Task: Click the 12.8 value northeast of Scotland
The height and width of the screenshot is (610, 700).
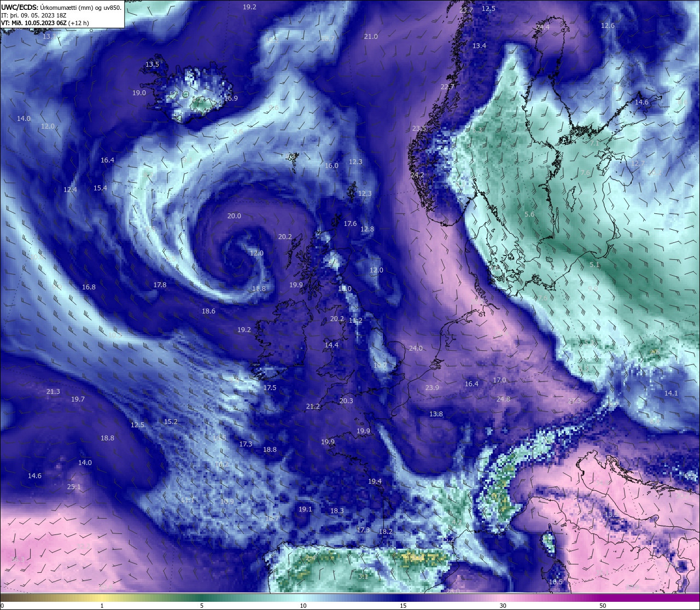Action: 367,229
